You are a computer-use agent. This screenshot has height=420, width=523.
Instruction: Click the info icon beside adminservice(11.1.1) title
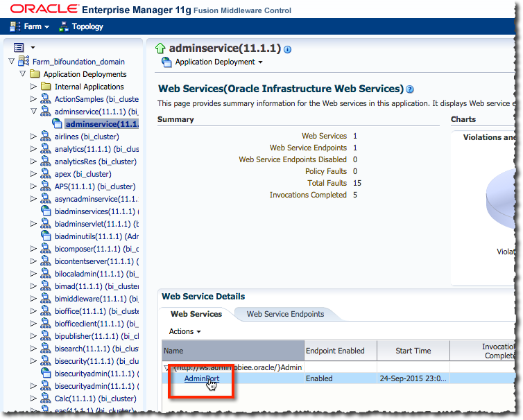coord(288,49)
